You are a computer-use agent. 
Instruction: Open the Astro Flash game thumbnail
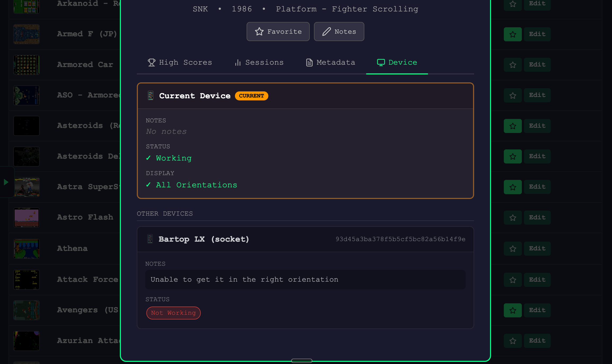(27, 217)
